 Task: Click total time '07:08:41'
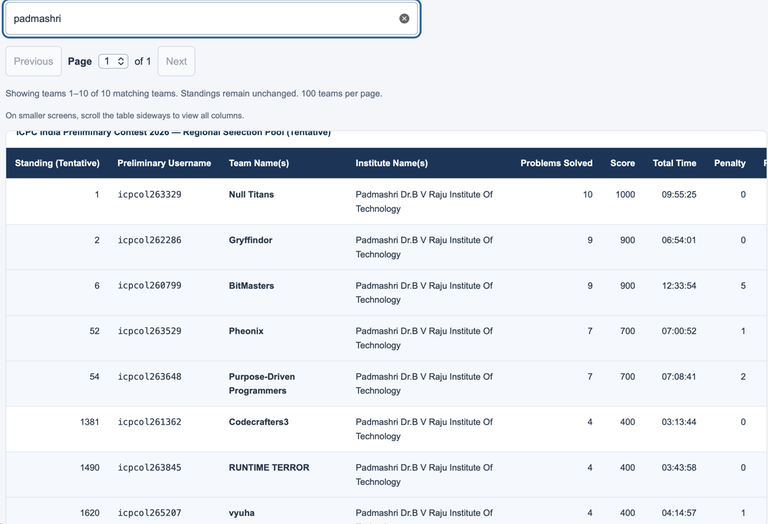click(679, 377)
